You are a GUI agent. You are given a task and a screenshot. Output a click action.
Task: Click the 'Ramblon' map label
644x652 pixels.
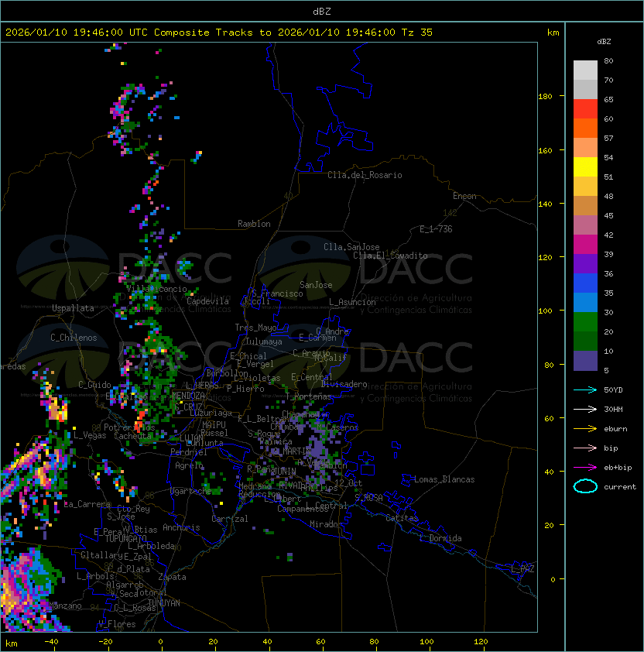(x=254, y=224)
